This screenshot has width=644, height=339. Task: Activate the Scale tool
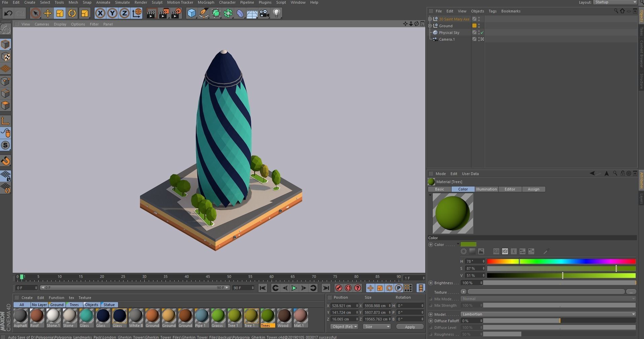pos(60,13)
